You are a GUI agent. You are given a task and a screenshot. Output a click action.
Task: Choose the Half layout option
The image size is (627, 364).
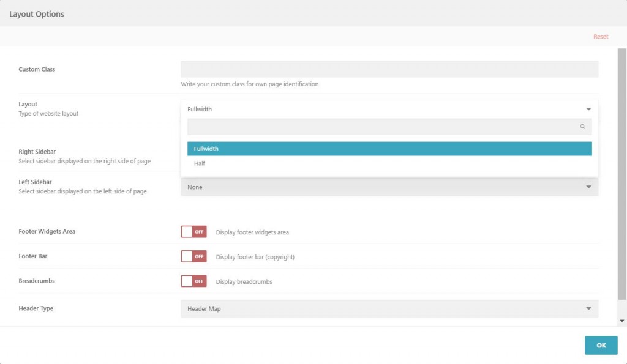pyautogui.click(x=389, y=163)
